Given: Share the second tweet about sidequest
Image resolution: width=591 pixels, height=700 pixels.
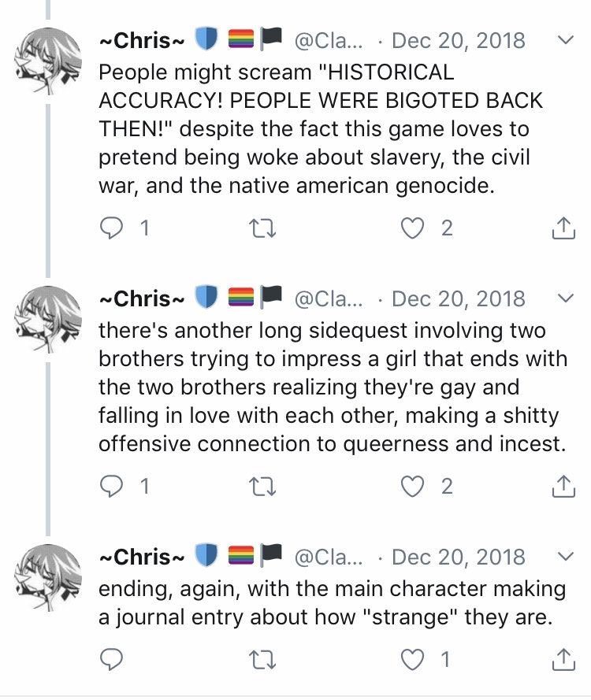Looking at the screenshot, I should point(563,486).
